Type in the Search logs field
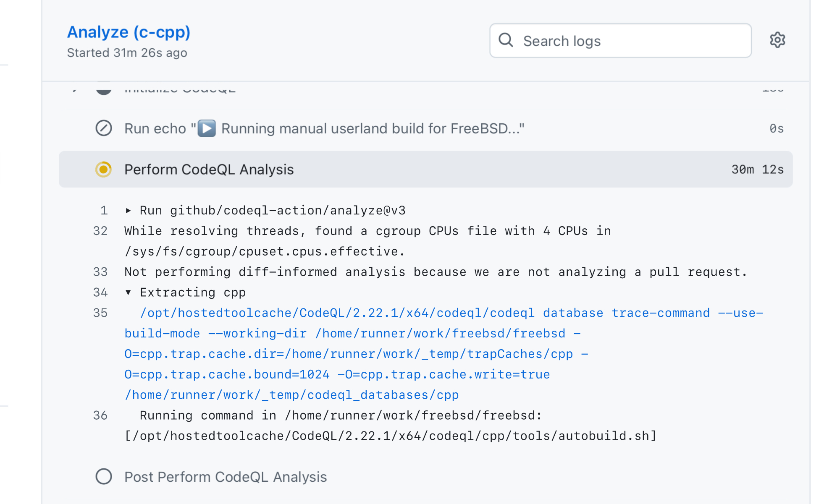This screenshot has height=504, width=824. [x=630, y=41]
